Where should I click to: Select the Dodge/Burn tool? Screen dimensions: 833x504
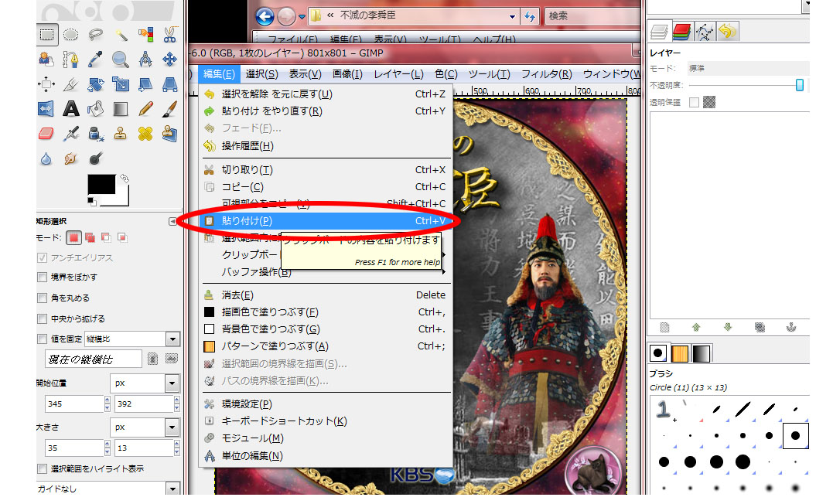[x=96, y=158]
